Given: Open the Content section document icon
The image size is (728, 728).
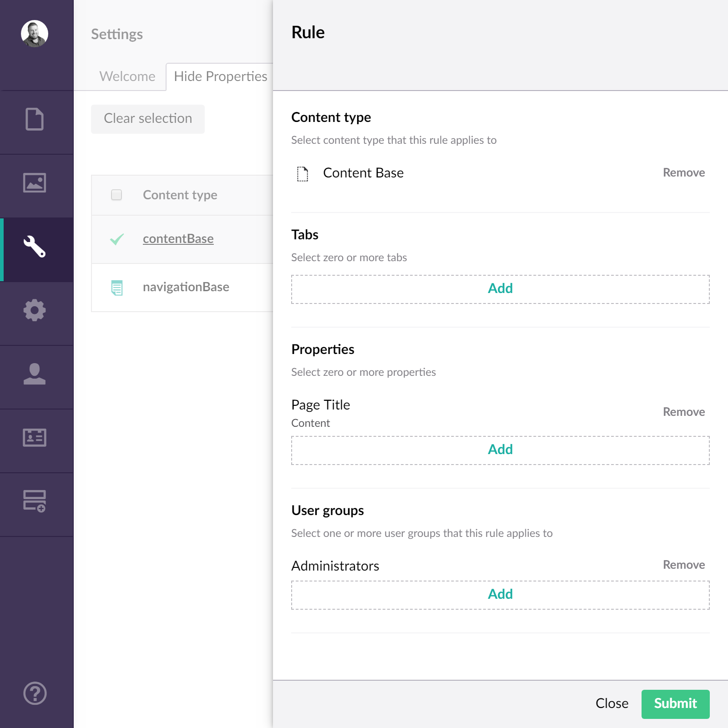Looking at the screenshot, I should click(x=35, y=119).
